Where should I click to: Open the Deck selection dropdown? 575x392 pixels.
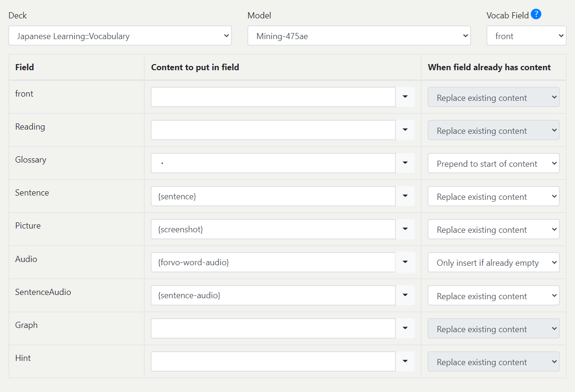tap(120, 36)
